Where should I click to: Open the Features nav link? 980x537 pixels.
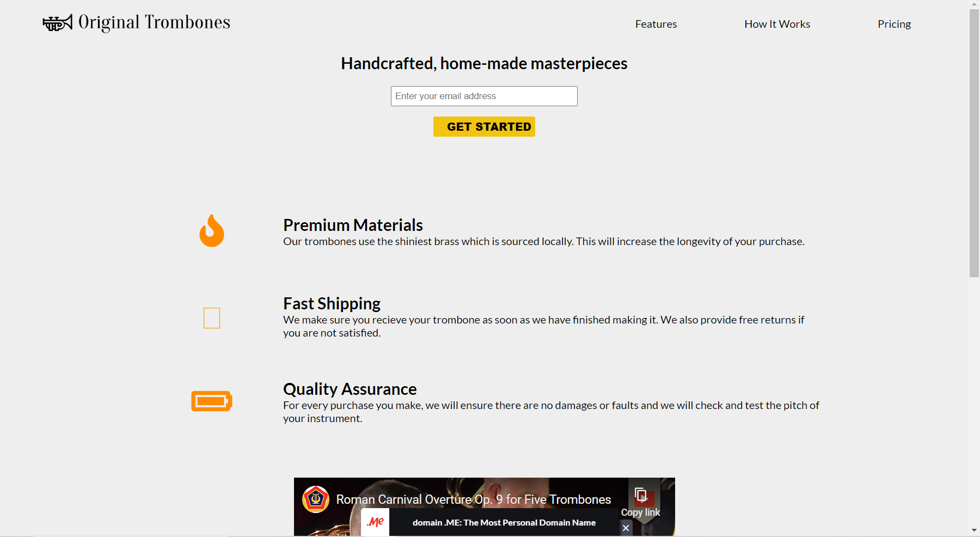656,24
